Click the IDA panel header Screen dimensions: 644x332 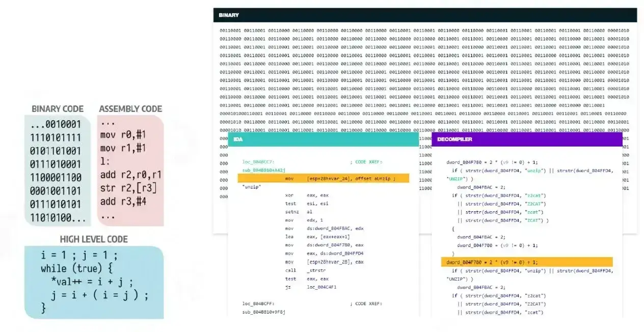coord(324,139)
